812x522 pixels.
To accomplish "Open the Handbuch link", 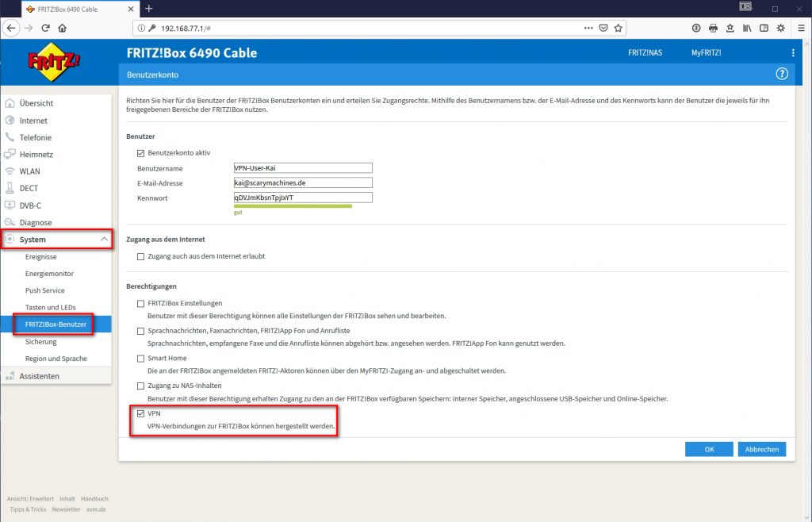I will coord(94,498).
